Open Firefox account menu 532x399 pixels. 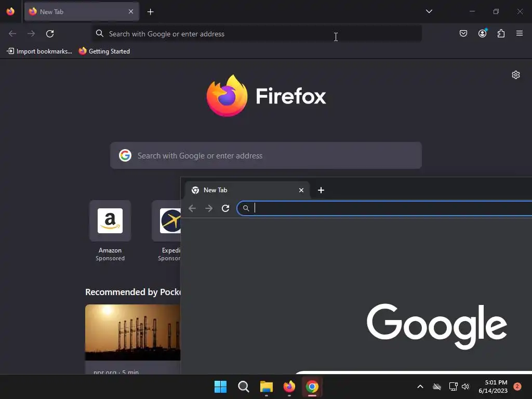click(482, 33)
